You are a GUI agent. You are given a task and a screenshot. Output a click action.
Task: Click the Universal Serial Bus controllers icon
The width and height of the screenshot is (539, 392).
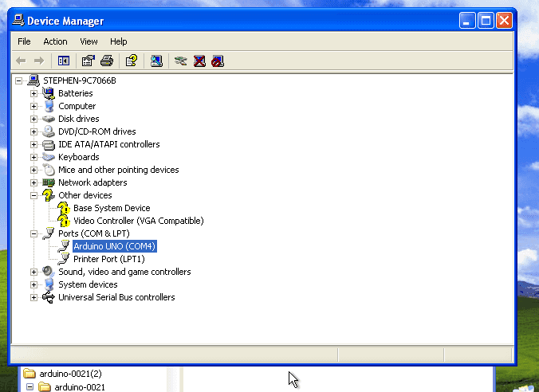(49, 297)
